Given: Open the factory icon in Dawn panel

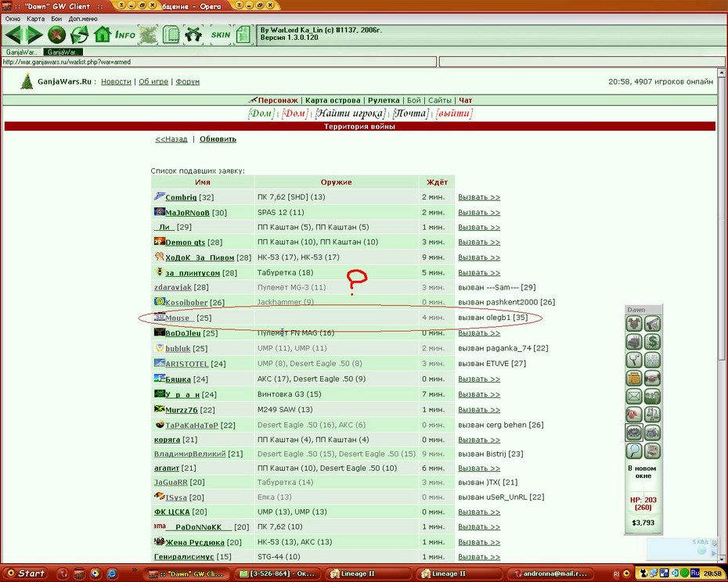Looking at the screenshot, I should pyautogui.click(x=634, y=342).
